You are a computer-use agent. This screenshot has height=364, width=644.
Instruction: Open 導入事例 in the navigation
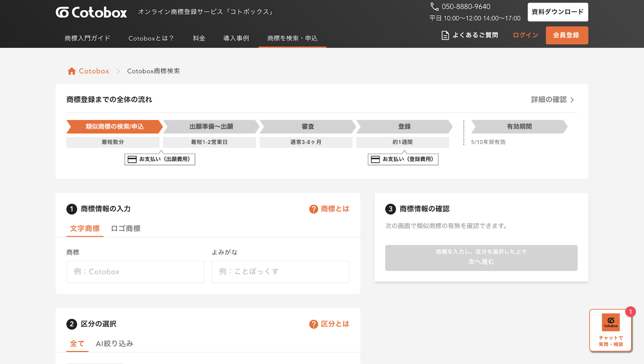236,39
